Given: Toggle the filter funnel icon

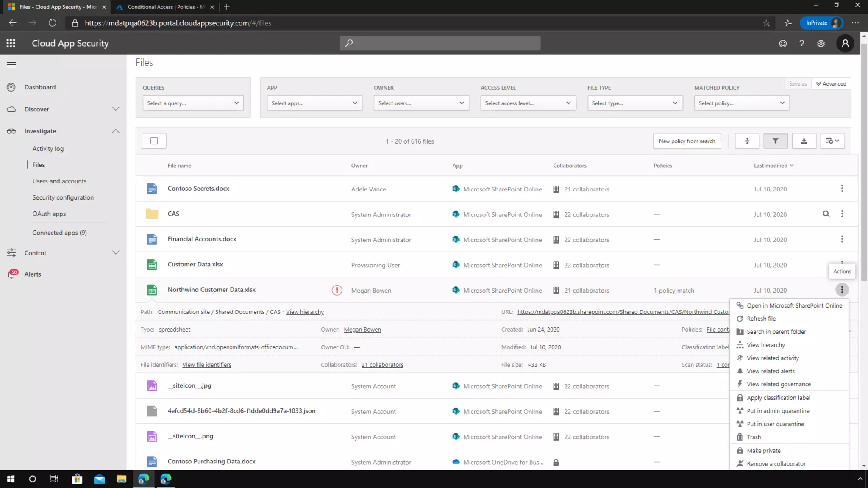Looking at the screenshot, I should [775, 141].
